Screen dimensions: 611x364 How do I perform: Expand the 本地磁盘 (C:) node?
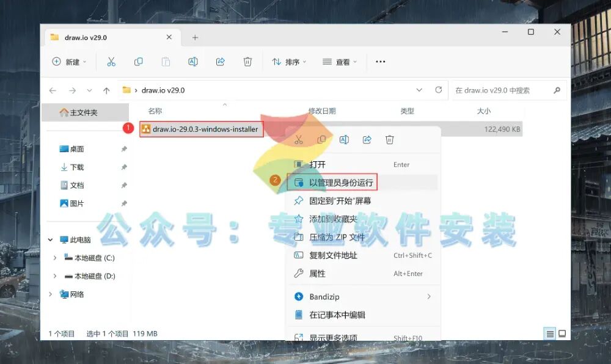(x=55, y=258)
